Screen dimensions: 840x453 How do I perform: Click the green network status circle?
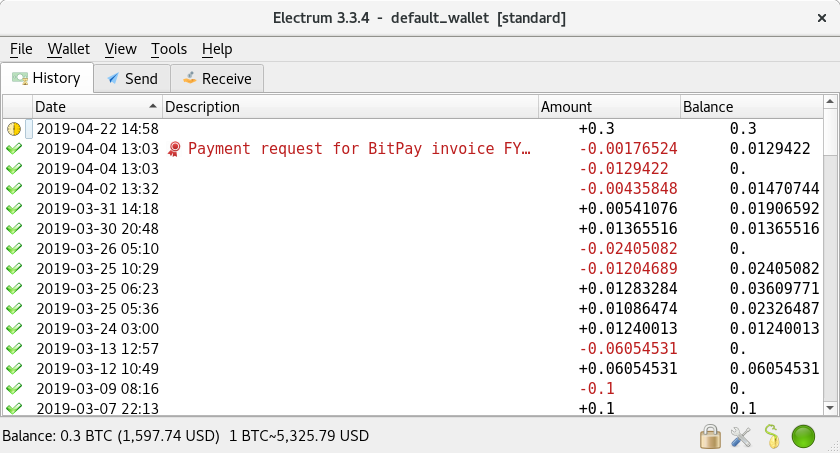[803, 436]
